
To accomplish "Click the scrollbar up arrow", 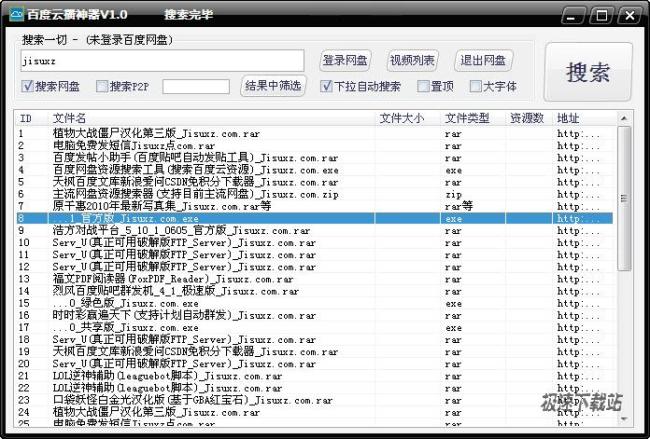I will click(x=624, y=119).
